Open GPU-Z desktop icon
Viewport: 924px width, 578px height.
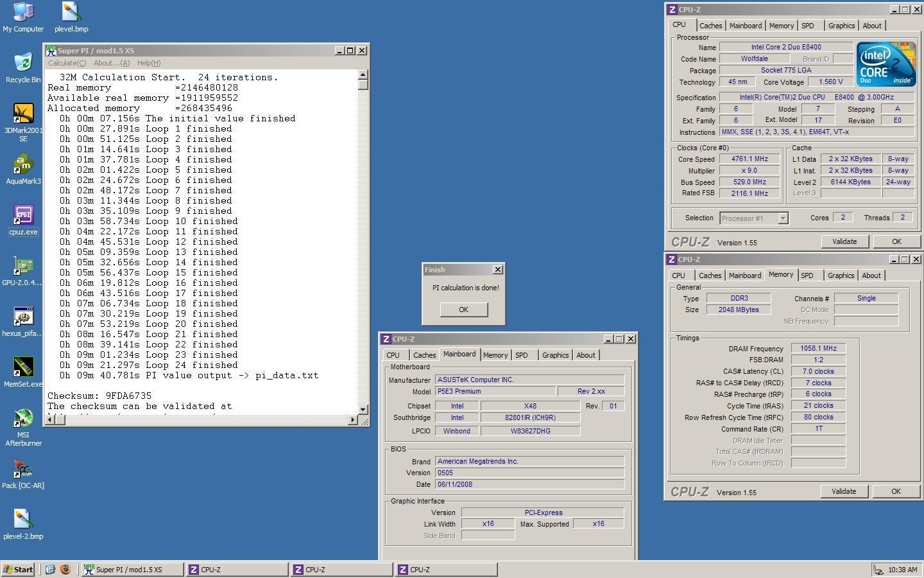tap(23, 271)
